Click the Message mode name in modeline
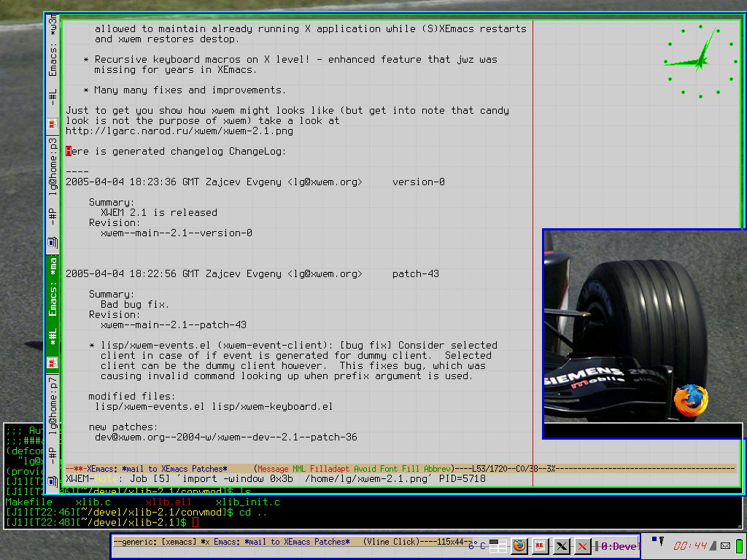 [273, 469]
